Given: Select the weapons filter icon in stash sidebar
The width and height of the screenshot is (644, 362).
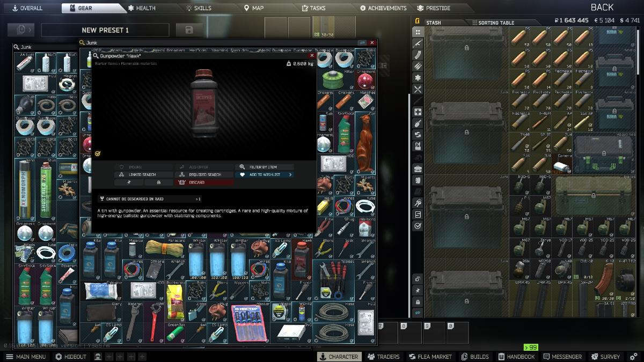Looking at the screenshot, I should click(418, 43).
